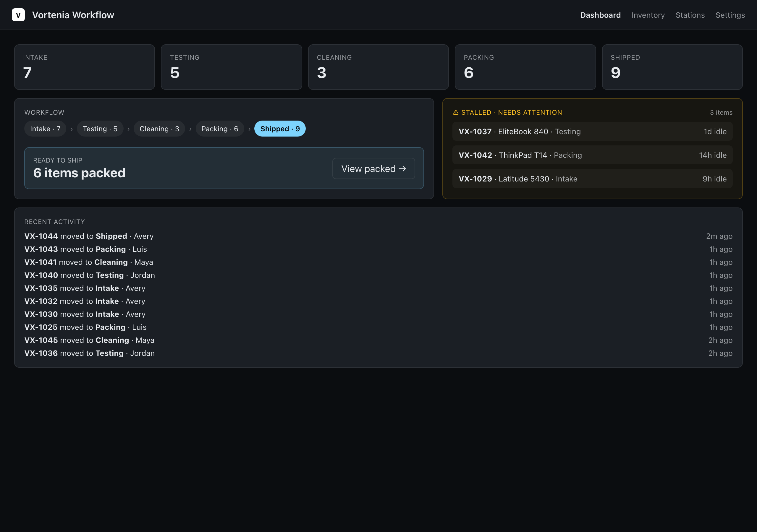Open activity VX-1045 moved to Cleaning
The width and height of the screenshot is (757, 532).
tap(378, 340)
